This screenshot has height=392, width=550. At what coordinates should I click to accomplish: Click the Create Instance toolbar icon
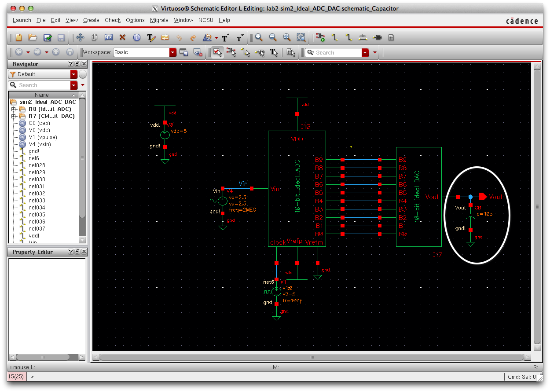320,37
